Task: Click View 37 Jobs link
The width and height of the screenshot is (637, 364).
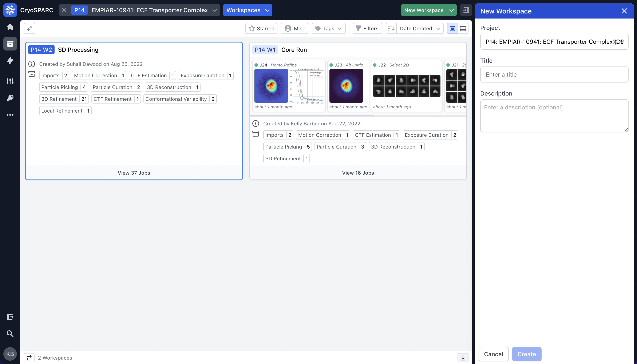Action: pyautogui.click(x=134, y=173)
